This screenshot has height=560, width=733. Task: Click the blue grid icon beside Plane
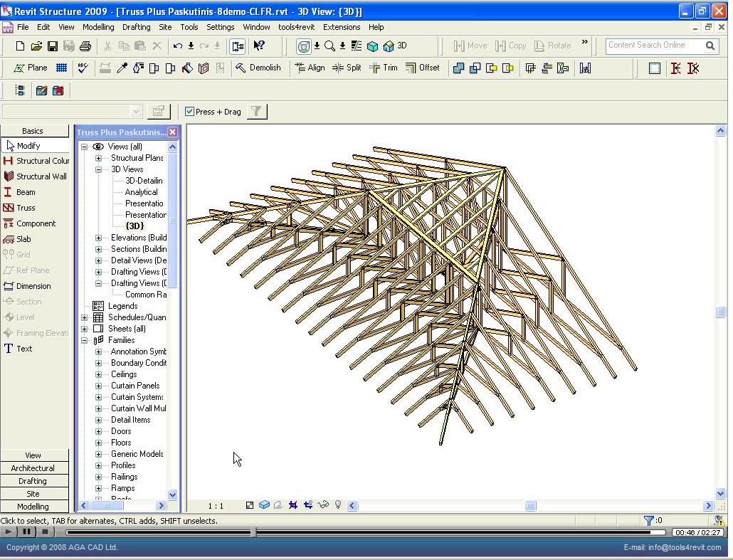point(61,68)
